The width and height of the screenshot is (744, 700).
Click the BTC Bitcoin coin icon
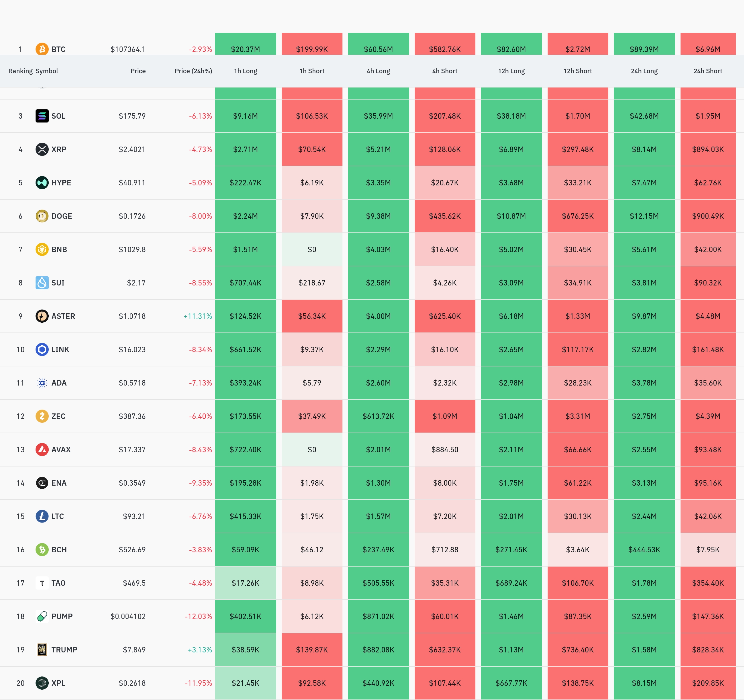(x=42, y=49)
